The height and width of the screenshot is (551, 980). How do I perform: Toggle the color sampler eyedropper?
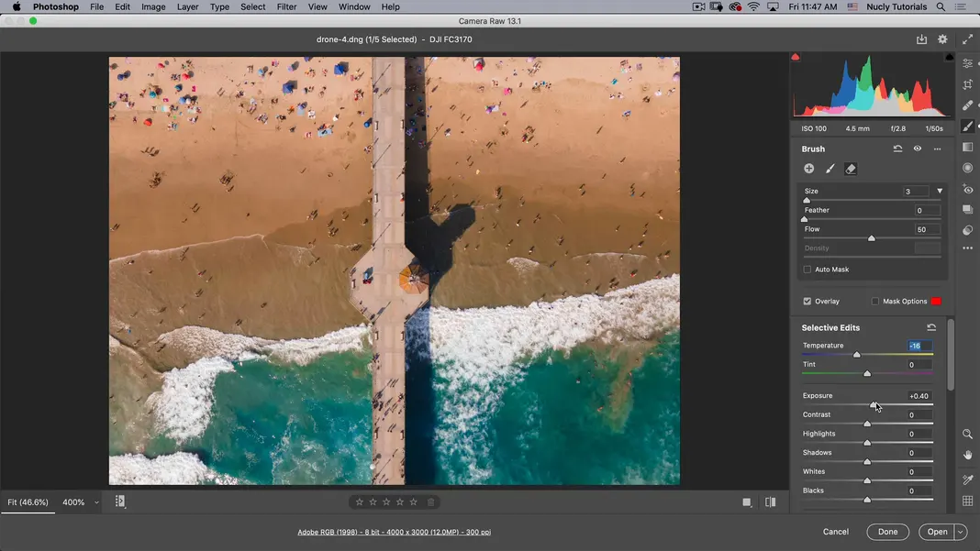pyautogui.click(x=967, y=479)
